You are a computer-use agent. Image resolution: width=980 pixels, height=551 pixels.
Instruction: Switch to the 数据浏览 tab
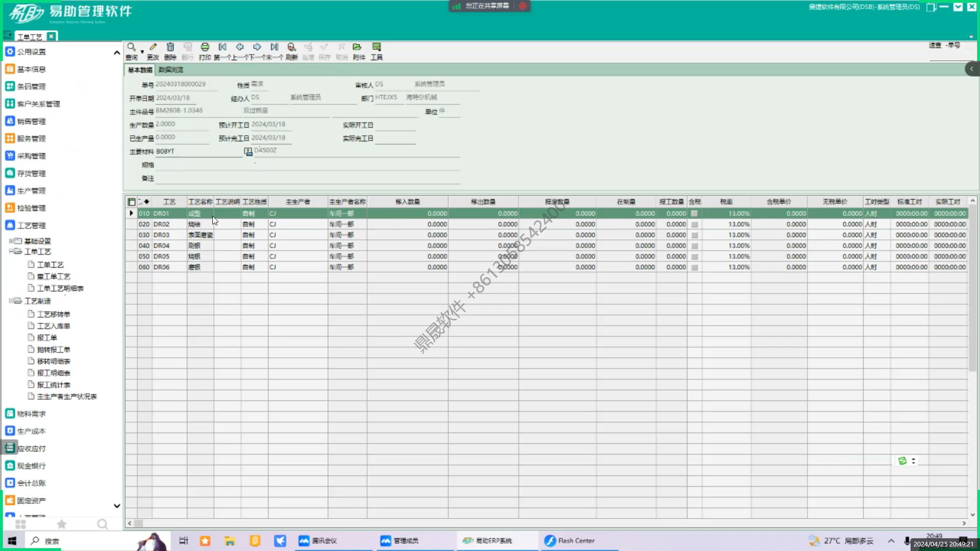coord(170,70)
